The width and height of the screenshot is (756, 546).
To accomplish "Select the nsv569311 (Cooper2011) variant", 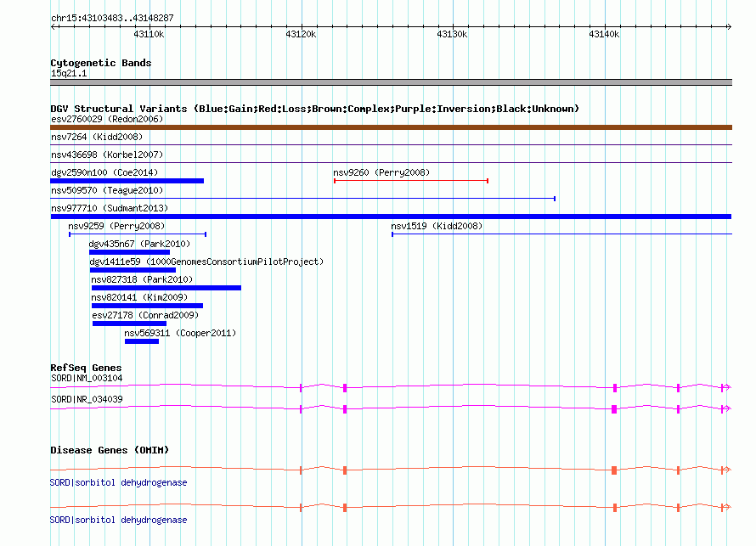I will (142, 341).
